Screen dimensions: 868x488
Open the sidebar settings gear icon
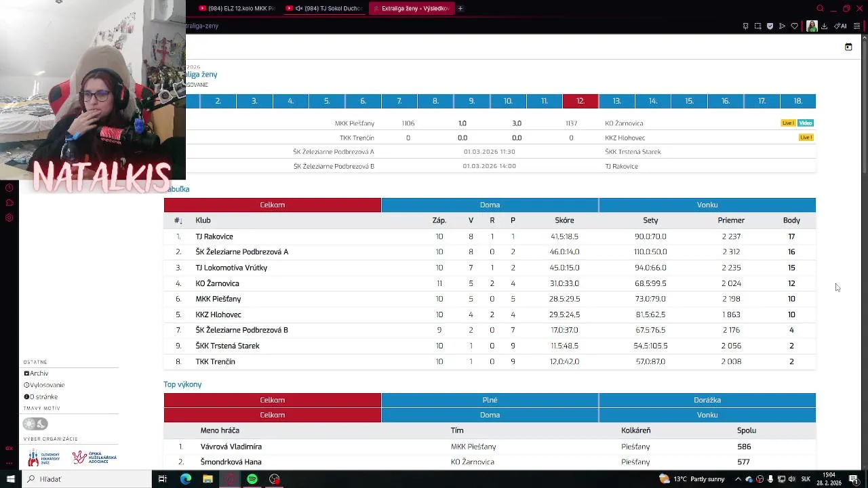click(9, 218)
